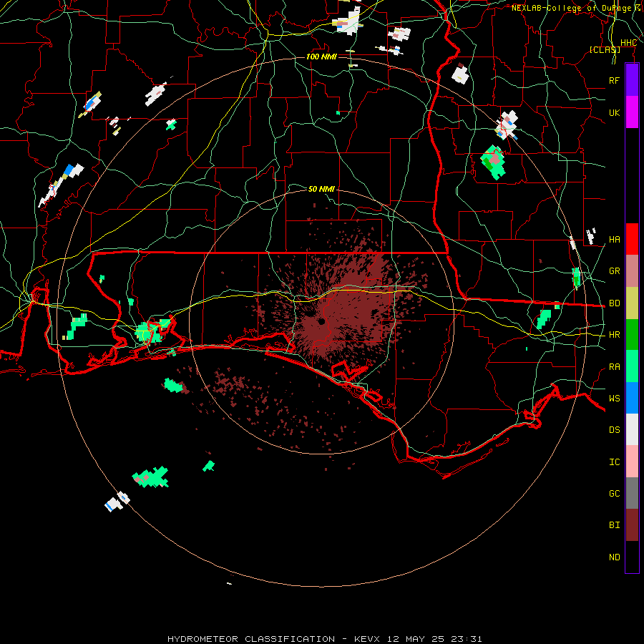Click the Hydrometeor Classification KEVX title text
Screen dimensions: 644x644
tap(324, 639)
